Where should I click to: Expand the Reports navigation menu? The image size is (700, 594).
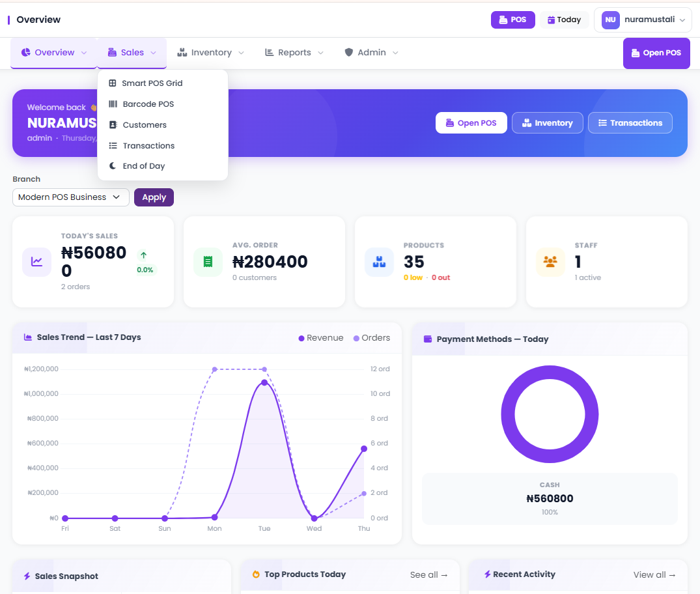294,53
